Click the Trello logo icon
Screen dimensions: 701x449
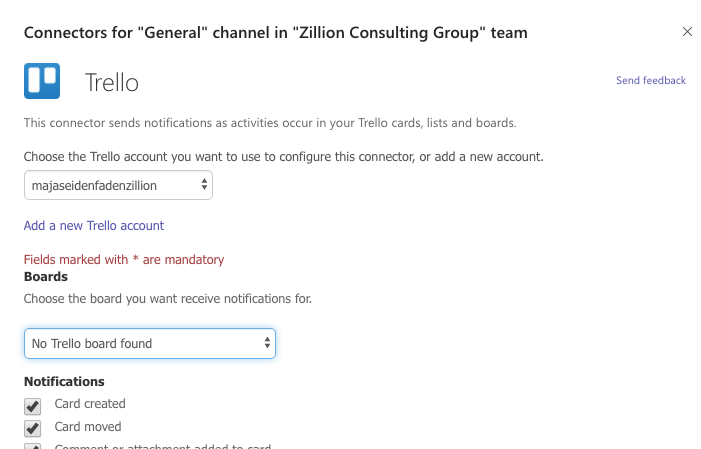coord(42,81)
